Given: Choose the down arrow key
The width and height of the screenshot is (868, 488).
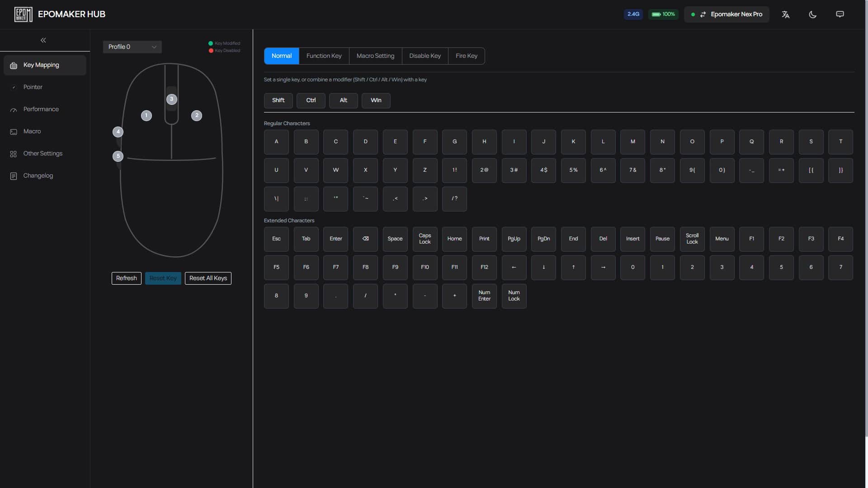Looking at the screenshot, I should click(x=543, y=267).
